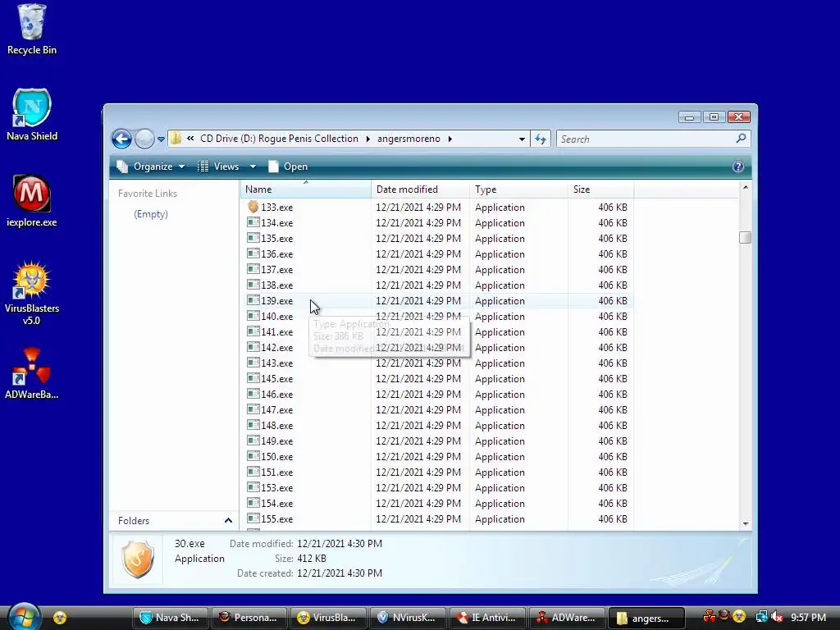
Task: Select file name 147.exe
Action: [277, 410]
